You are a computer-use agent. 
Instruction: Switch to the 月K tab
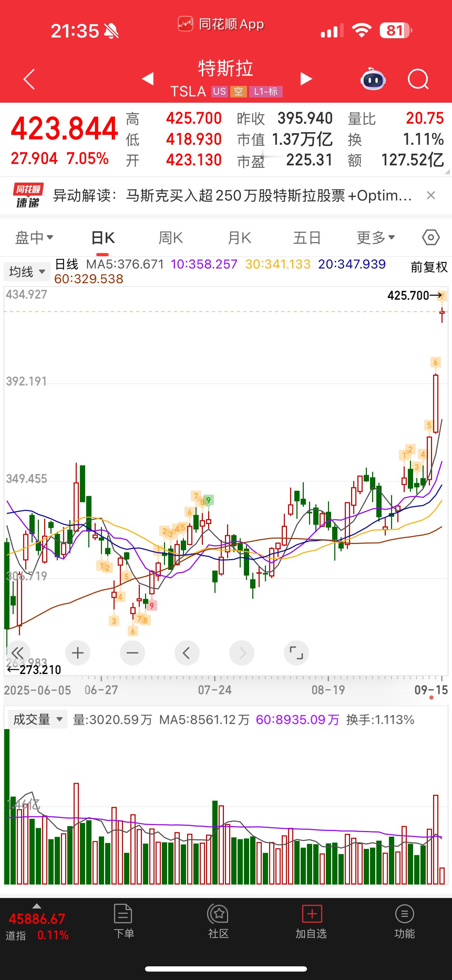[x=239, y=238]
